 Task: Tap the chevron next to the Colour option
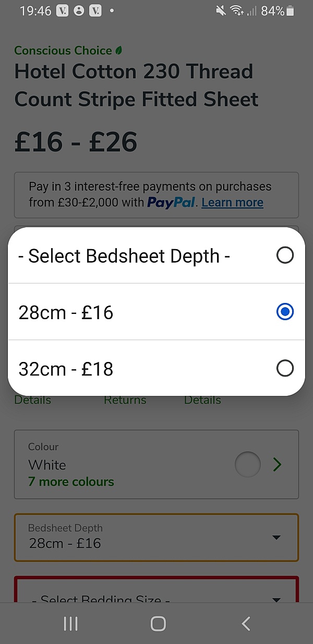coord(278,464)
